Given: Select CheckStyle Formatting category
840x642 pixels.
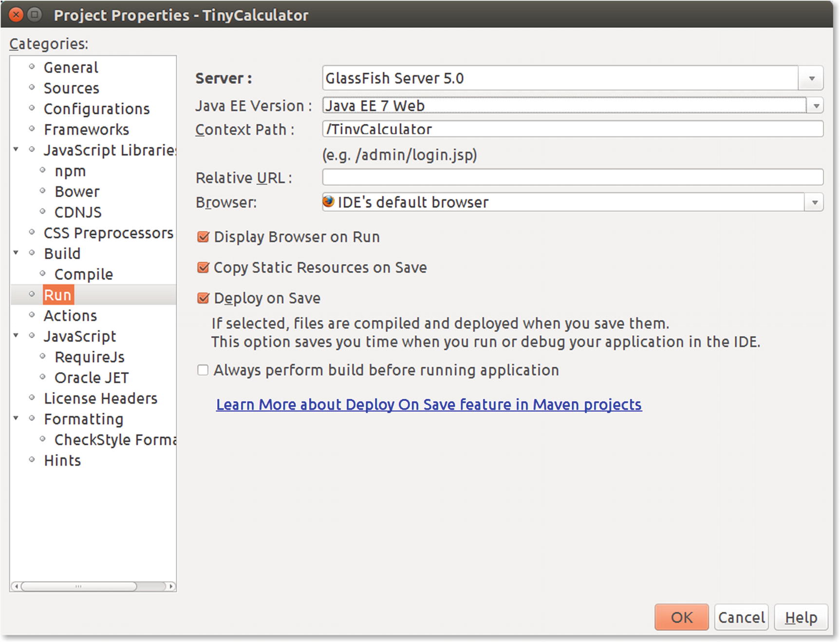Looking at the screenshot, I should pos(115,440).
